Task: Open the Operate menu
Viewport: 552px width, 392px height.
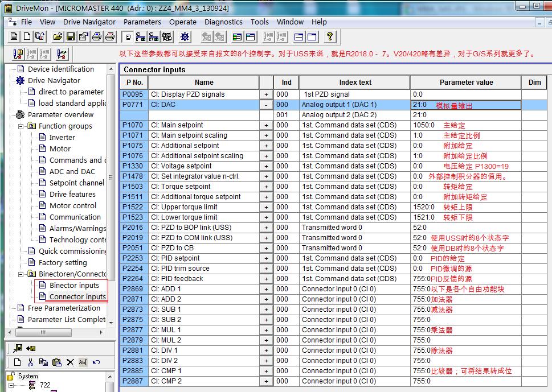Action: [x=183, y=22]
